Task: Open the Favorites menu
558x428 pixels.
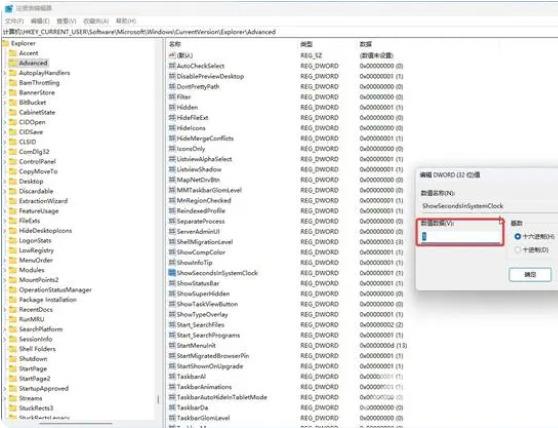Action: tap(96, 21)
